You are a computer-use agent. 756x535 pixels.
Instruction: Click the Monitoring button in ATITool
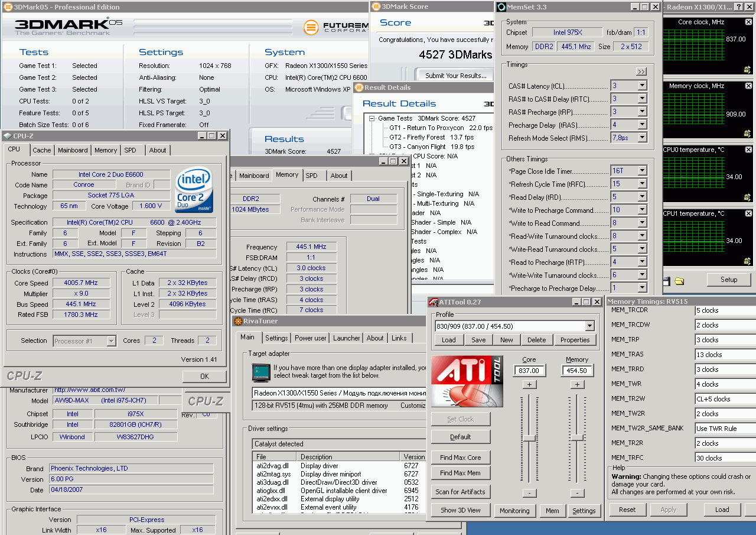[514, 511]
